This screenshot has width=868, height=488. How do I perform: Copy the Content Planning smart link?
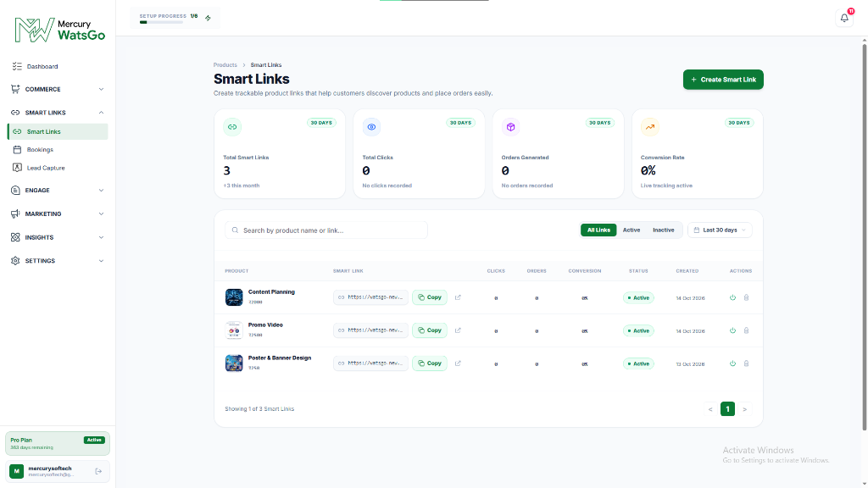point(430,297)
